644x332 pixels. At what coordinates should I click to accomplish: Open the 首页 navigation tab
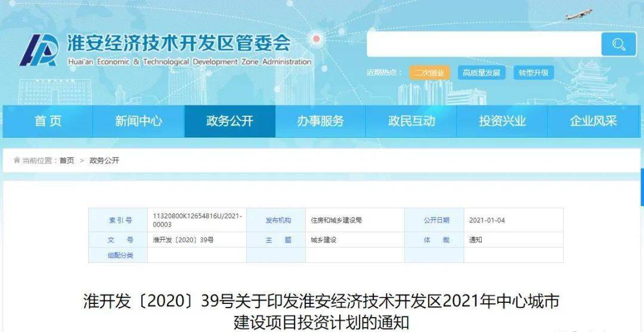(x=48, y=121)
